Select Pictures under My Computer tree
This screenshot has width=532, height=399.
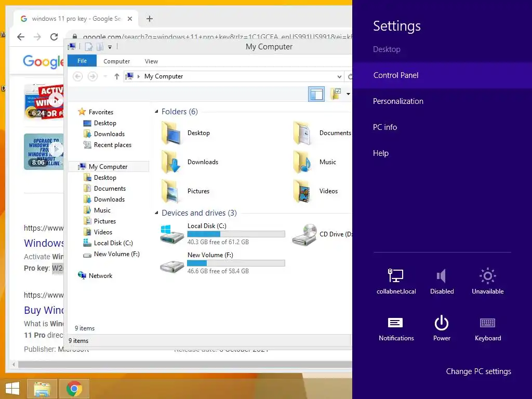[x=100, y=221]
